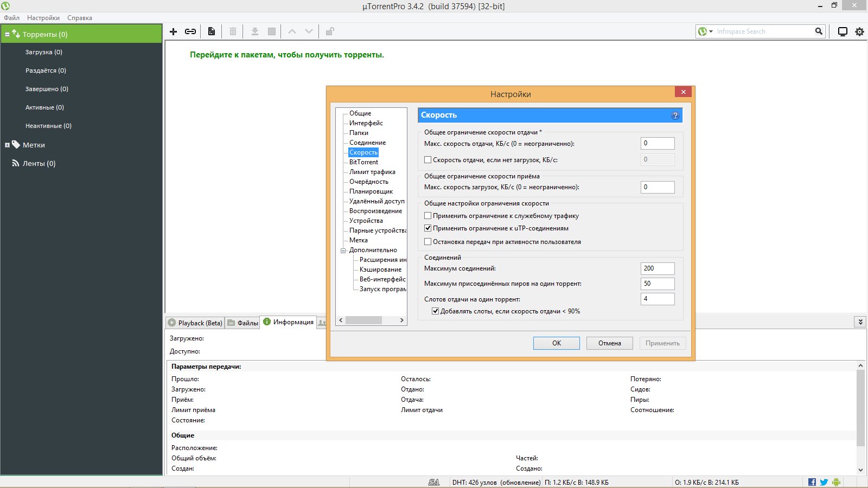Screen dimensions: 868x488
Task: Select Интерфейс in settings tree
Action: [x=366, y=123]
